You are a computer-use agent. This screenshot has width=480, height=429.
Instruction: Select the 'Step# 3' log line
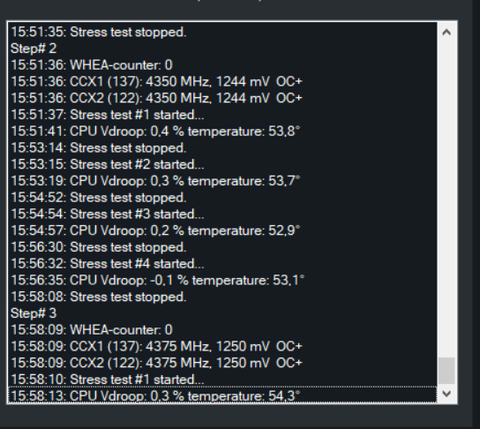222,313
